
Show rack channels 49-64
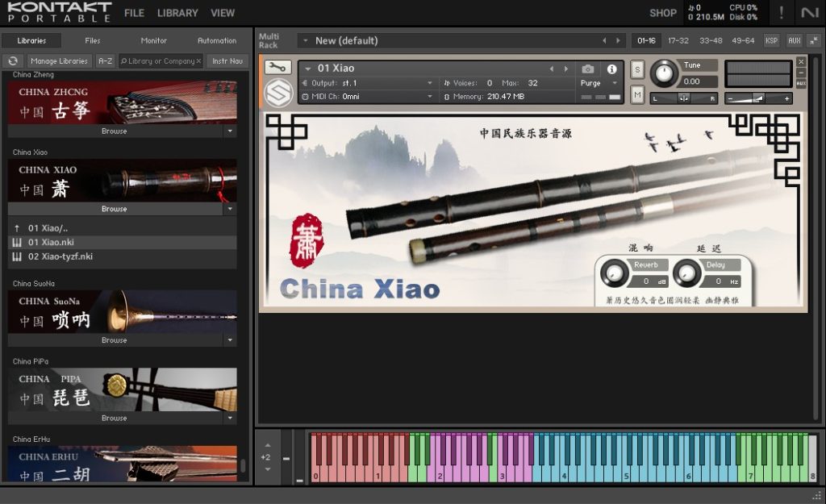pos(743,40)
